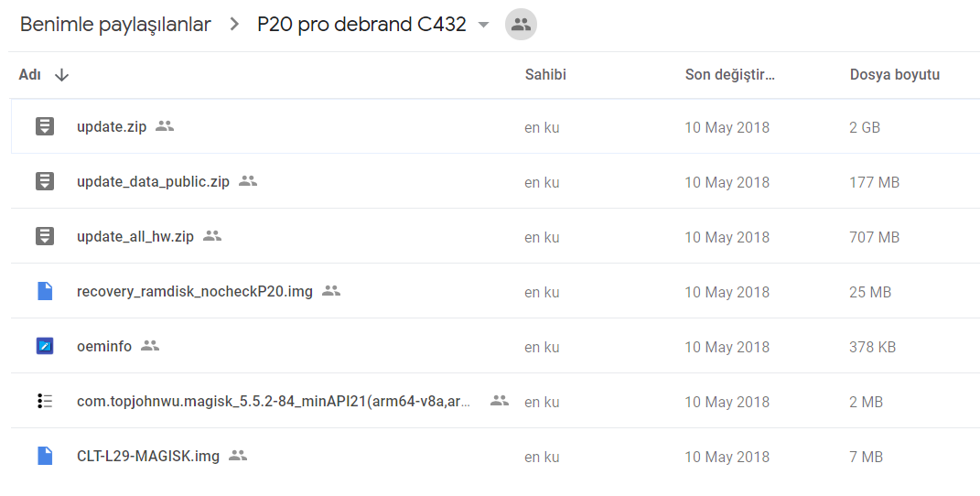Click the blue file icon for recovery_ramdisk_nocheckP20.img

pos(44,291)
